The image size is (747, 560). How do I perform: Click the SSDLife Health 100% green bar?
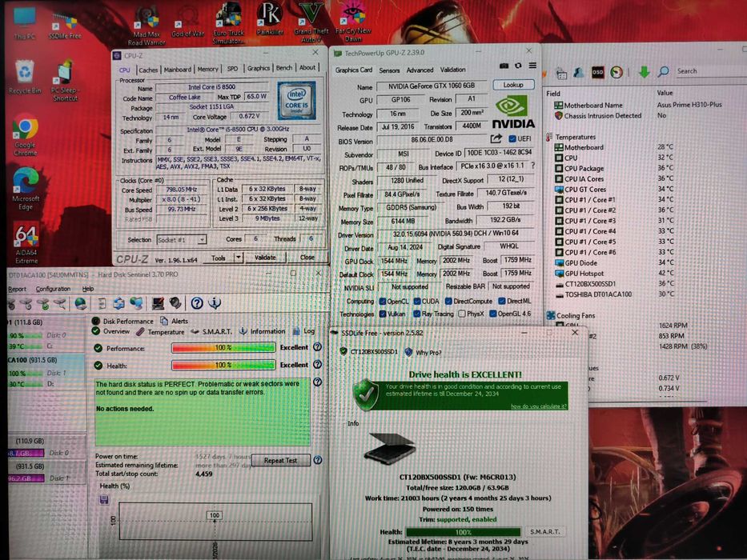pos(463,531)
